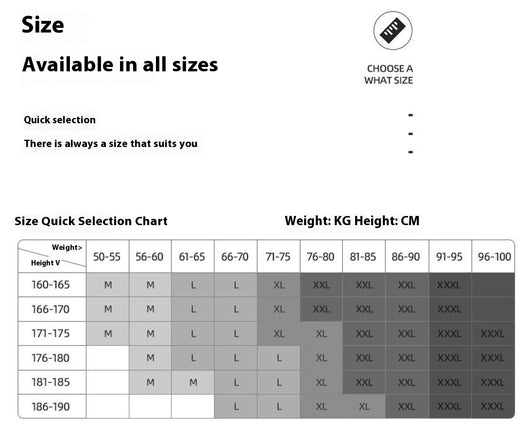Click the Available in all sizes heading
This screenshot has width=530, height=427.
(120, 64)
